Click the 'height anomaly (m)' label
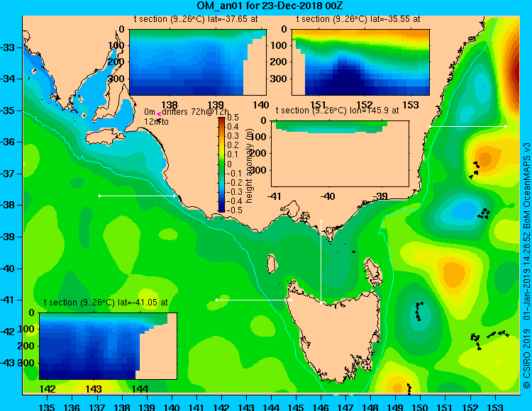The image size is (532, 411). click(x=250, y=166)
